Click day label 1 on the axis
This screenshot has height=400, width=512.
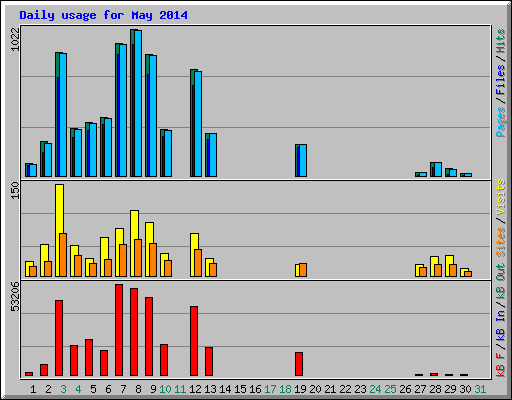(x=33, y=389)
